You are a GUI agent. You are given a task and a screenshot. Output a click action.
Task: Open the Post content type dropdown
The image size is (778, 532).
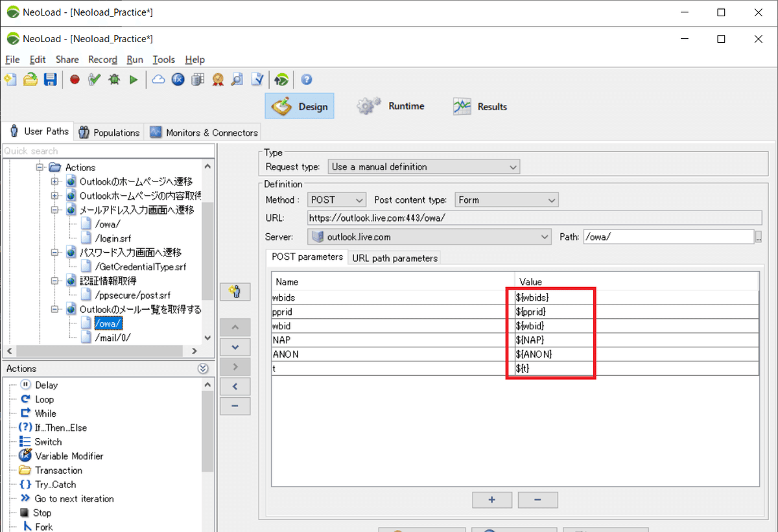(x=506, y=200)
